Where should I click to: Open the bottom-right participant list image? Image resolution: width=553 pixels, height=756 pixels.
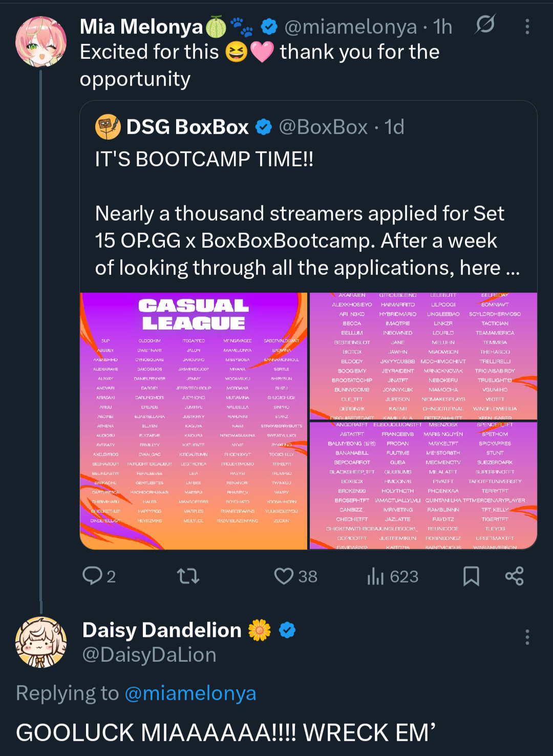coord(423,485)
